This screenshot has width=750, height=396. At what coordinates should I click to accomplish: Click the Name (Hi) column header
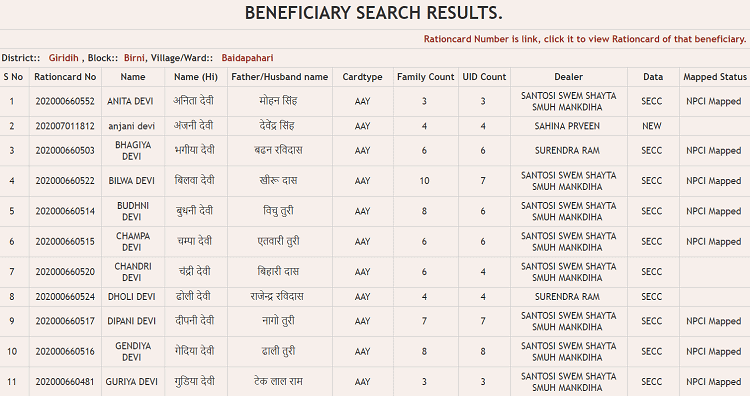tap(196, 77)
